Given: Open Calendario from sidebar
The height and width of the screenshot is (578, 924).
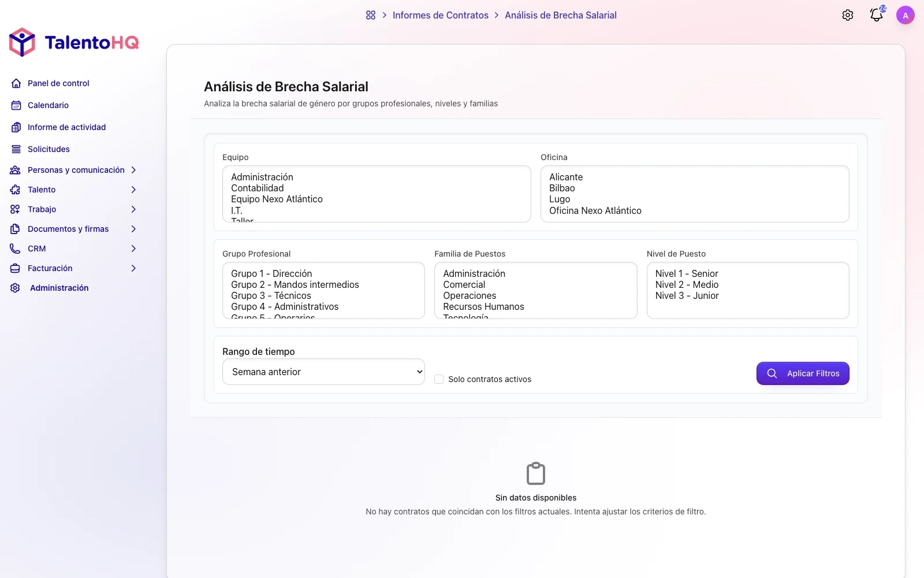Looking at the screenshot, I should 48,105.
